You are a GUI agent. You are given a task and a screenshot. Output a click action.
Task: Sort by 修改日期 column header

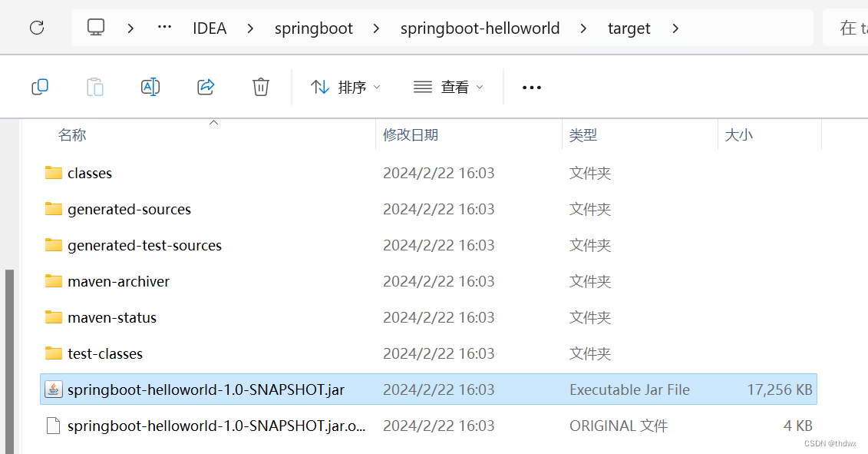[410, 134]
